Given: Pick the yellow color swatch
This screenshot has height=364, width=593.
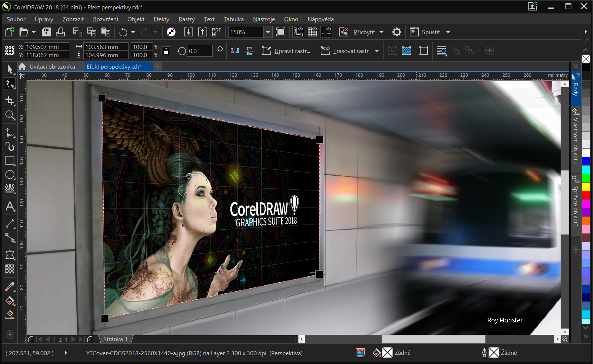Looking at the screenshot, I should [x=586, y=187].
